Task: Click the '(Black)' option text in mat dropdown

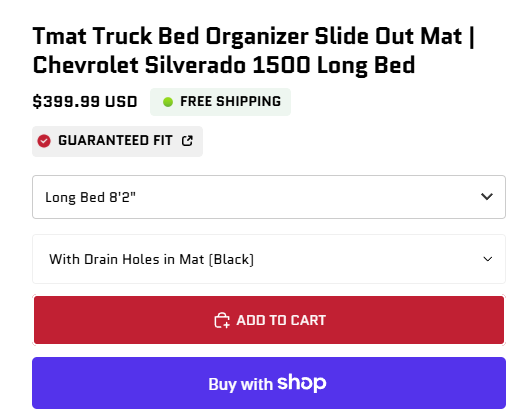Action: (231, 260)
